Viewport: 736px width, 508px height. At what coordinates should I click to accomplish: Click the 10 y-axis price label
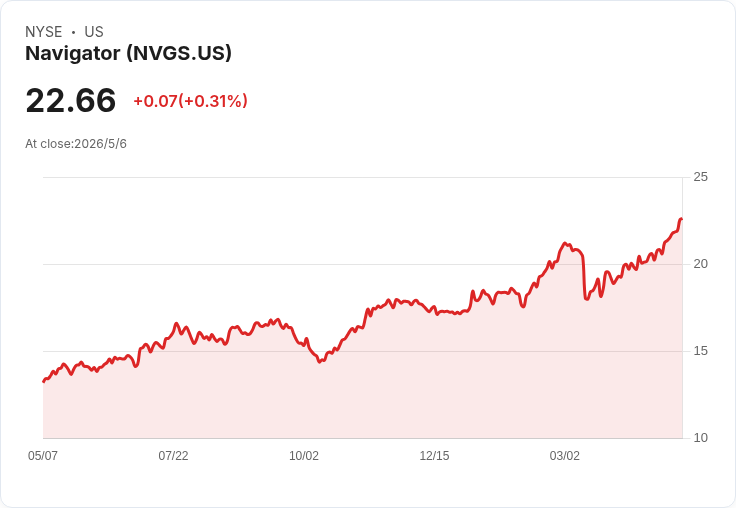click(x=700, y=438)
